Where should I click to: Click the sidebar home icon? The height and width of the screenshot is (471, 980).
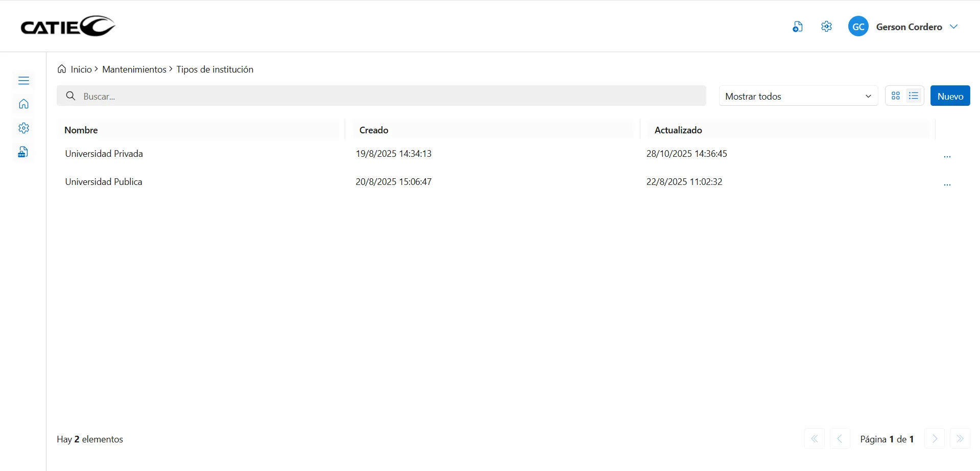23,104
